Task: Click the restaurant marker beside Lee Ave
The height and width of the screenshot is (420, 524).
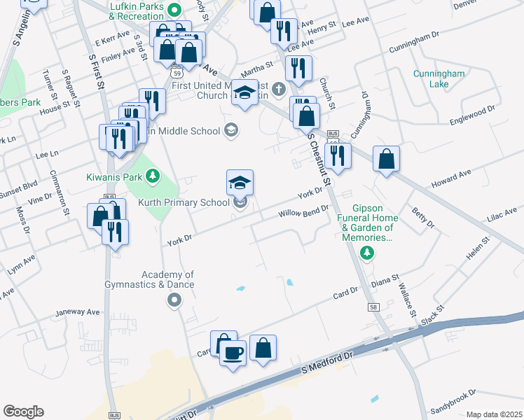Action: [284, 31]
